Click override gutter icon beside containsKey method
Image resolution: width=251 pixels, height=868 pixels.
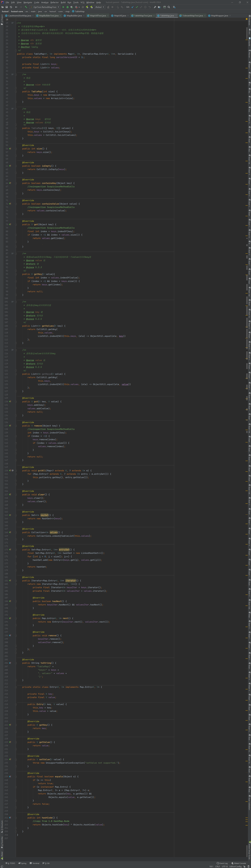coord(10,183)
